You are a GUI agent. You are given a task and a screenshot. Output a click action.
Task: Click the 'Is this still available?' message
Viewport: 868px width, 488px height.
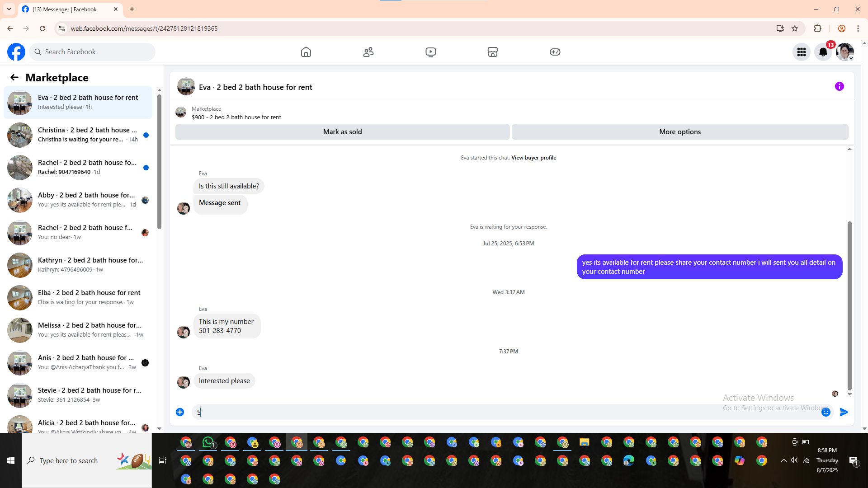coord(229,186)
